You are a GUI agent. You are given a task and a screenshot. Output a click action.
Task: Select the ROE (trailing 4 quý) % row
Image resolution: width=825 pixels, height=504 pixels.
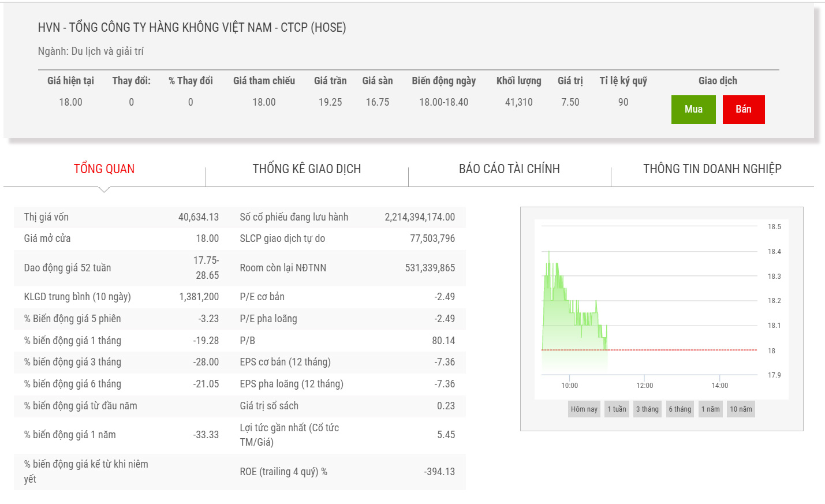(x=346, y=472)
